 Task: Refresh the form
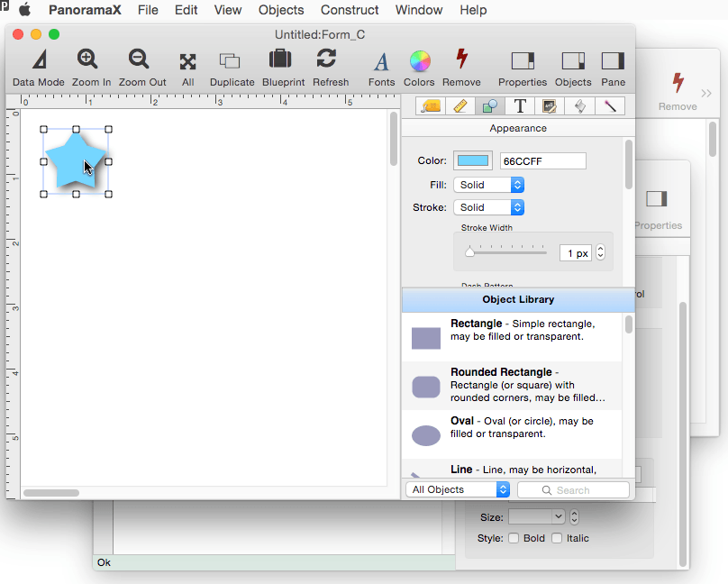click(330, 68)
